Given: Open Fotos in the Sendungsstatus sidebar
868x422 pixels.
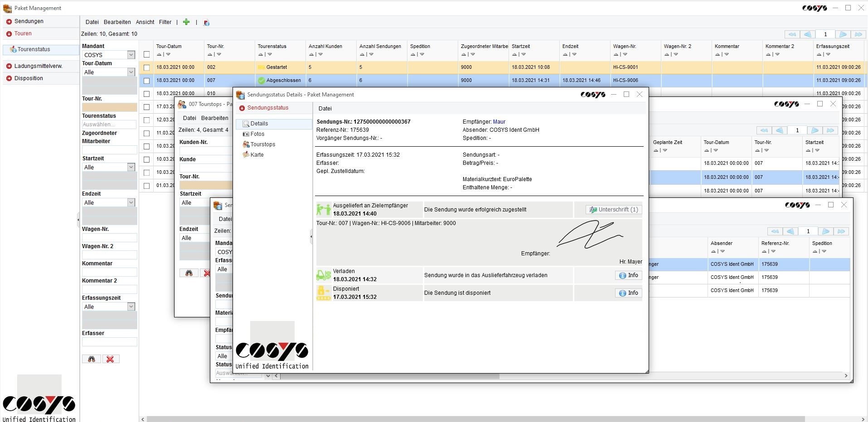Looking at the screenshot, I should tap(257, 134).
